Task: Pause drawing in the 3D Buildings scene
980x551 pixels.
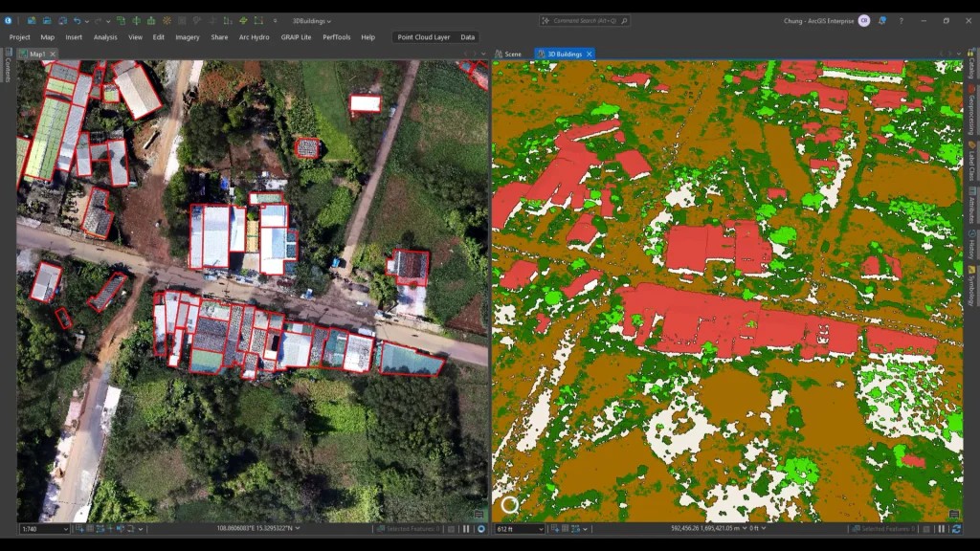Action: (x=942, y=529)
